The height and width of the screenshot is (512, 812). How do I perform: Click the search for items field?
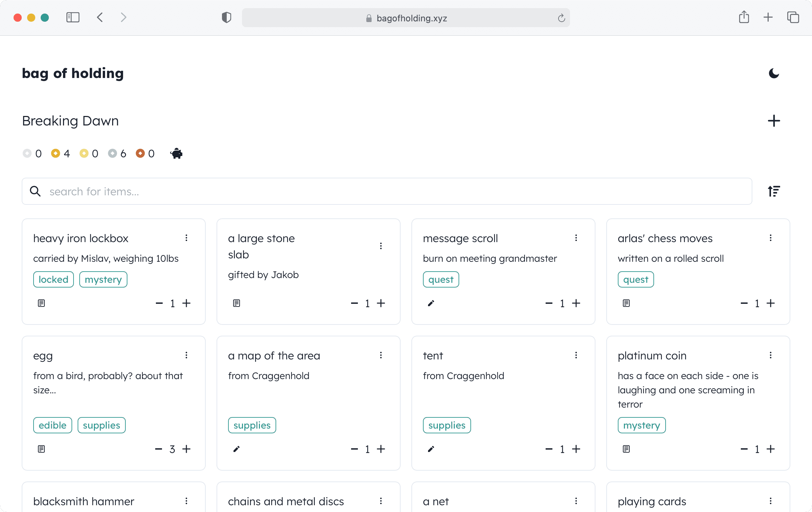tap(386, 191)
